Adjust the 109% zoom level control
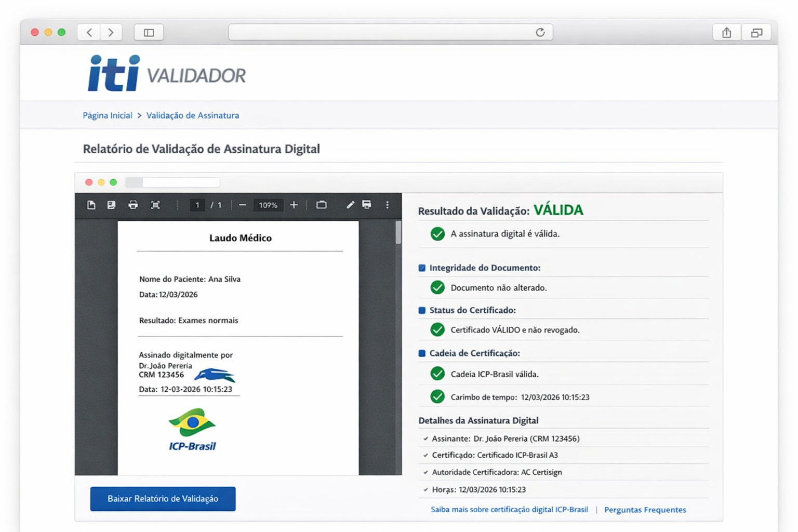The height and width of the screenshot is (532, 798). [268, 205]
